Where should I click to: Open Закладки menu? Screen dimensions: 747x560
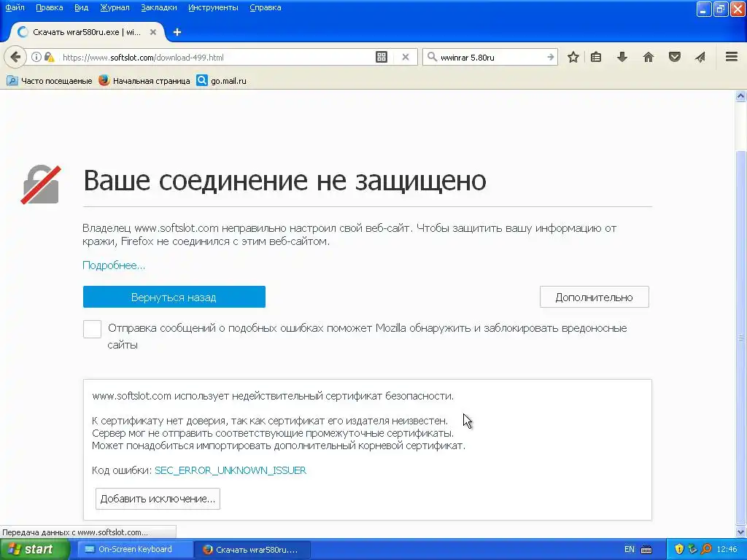tap(158, 7)
